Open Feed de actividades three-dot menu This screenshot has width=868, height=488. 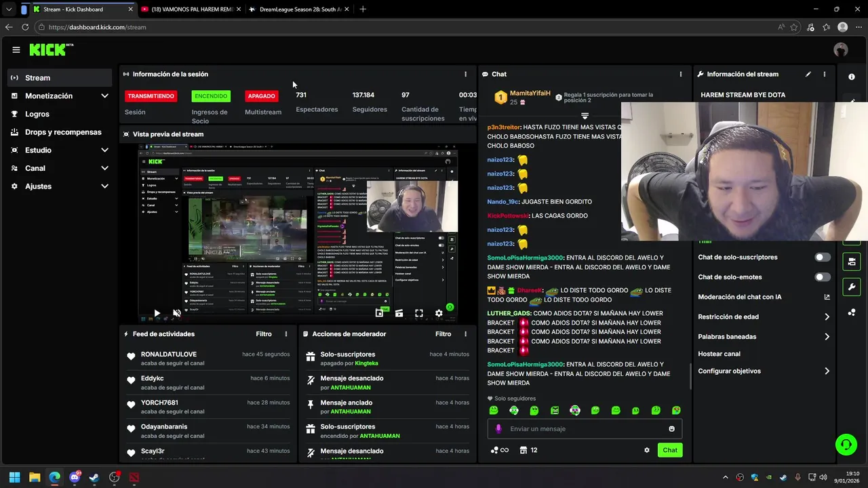[286, 334]
